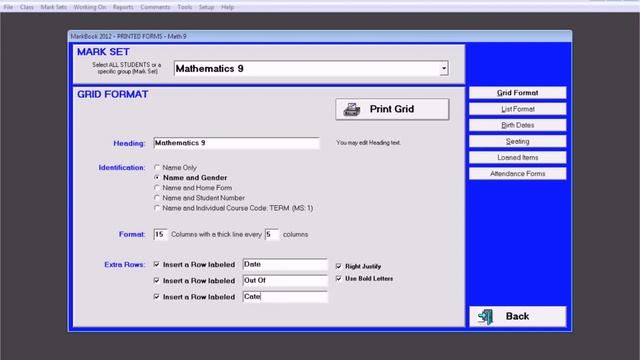Switch to Grid Format form

click(518, 93)
